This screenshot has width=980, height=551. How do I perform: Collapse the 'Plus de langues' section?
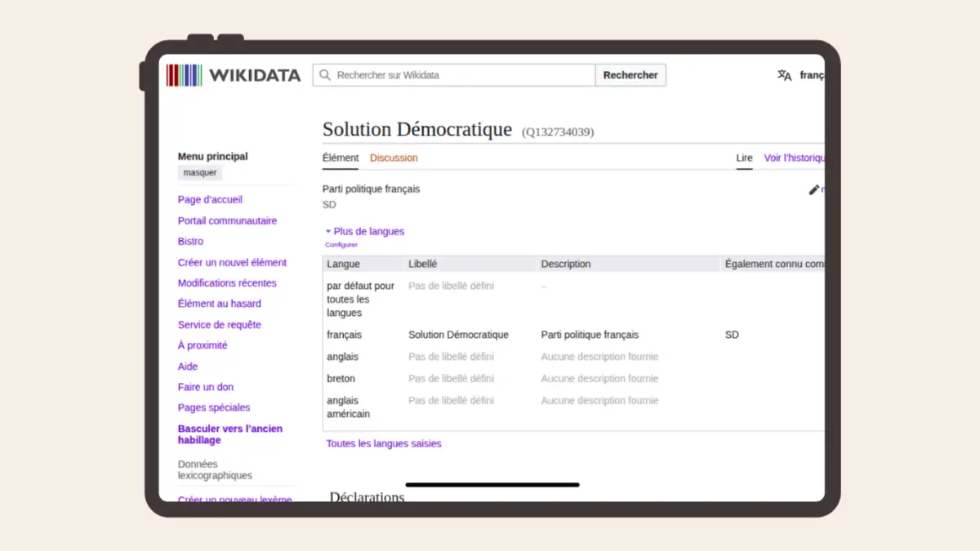click(x=364, y=232)
